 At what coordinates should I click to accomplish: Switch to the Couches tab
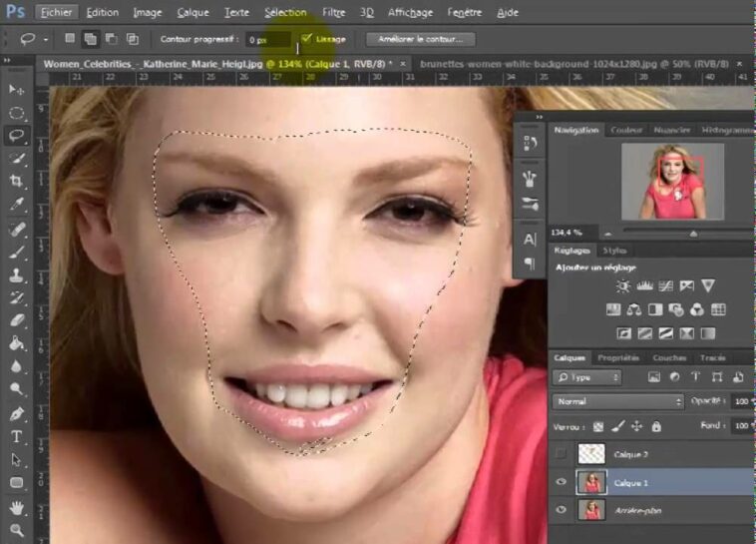(669, 357)
